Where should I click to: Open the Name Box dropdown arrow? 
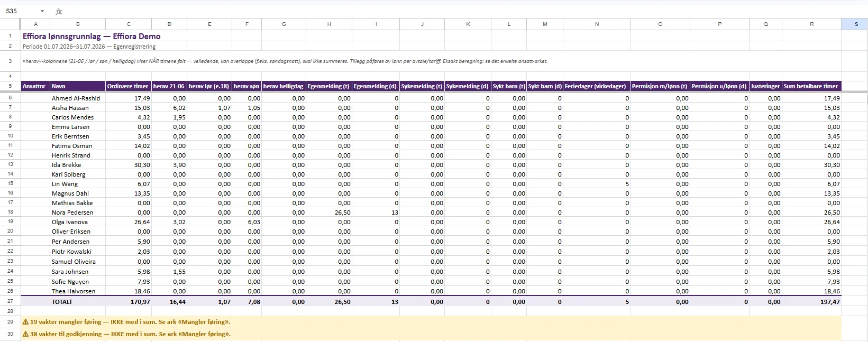(x=42, y=11)
